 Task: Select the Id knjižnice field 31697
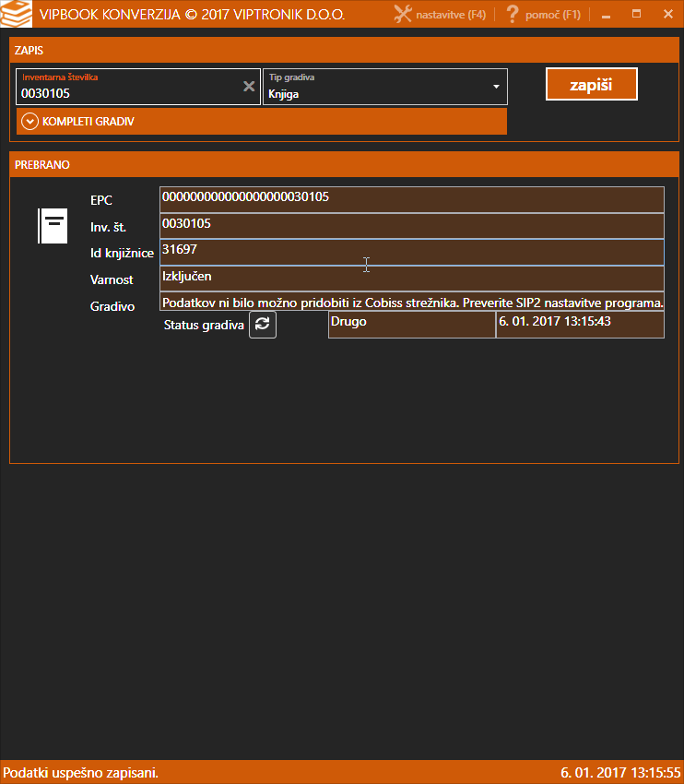(x=411, y=252)
